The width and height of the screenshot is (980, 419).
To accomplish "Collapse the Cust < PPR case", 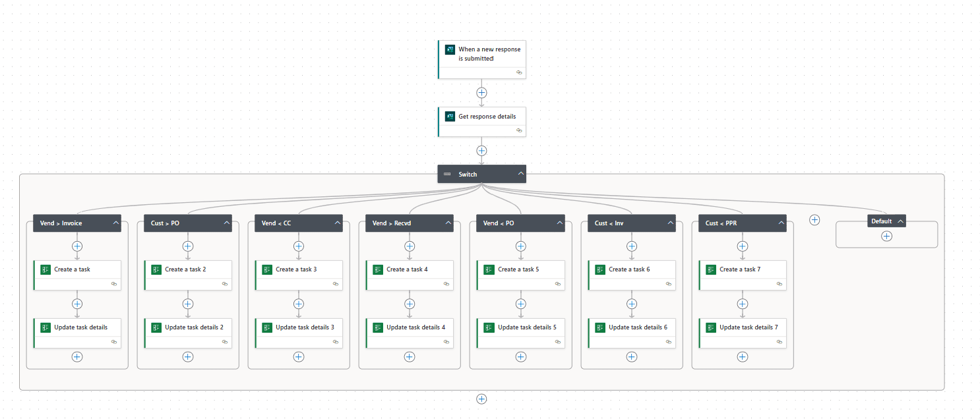I will coord(781,223).
